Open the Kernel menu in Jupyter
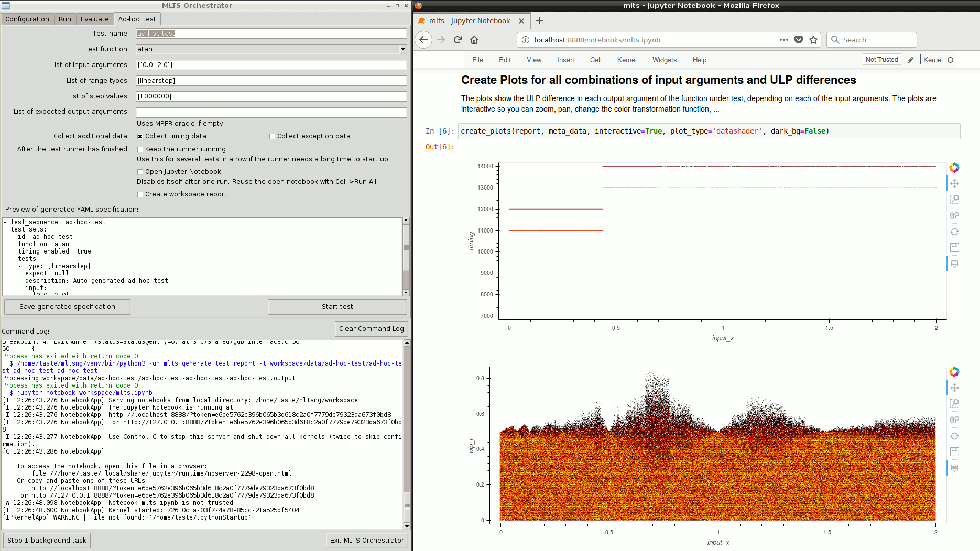Viewport: 980px width, 551px height. 627,60
